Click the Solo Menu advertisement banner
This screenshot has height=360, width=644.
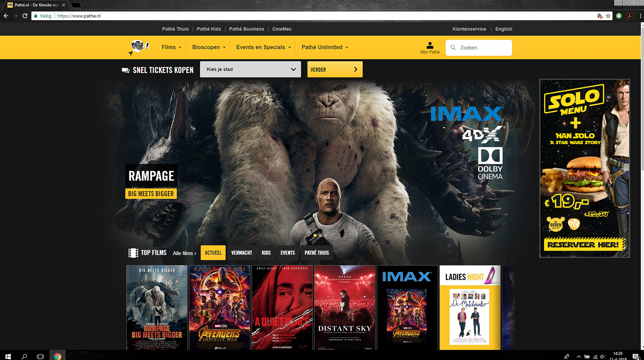[x=585, y=168]
